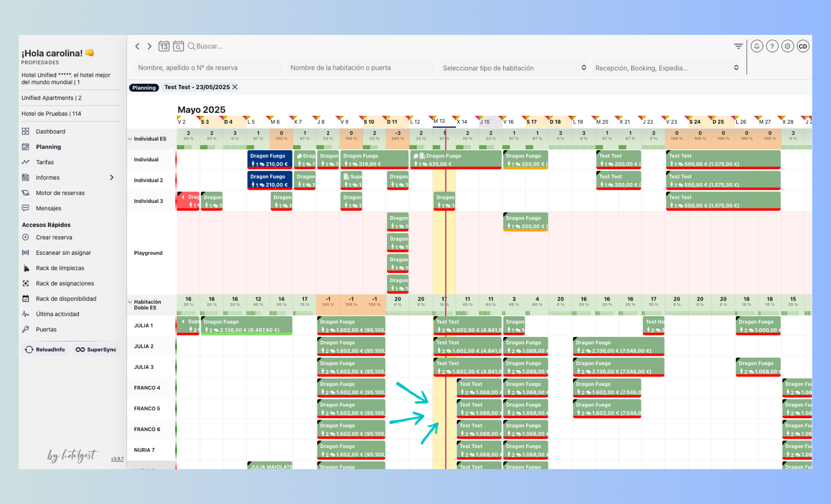Click the FRANCO 4 room label
This screenshot has height=504, width=831.
pos(147,388)
